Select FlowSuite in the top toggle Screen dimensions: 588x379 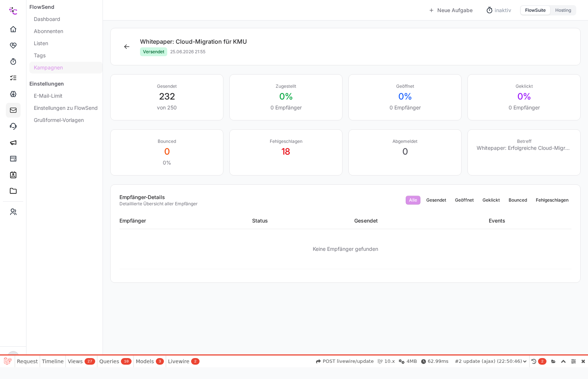[535, 10]
